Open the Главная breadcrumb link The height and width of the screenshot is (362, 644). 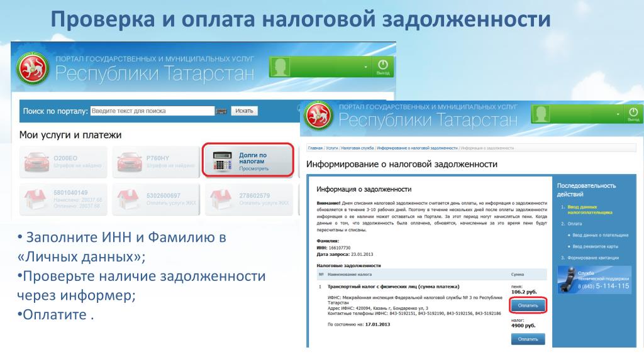pyautogui.click(x=314, y=148)
